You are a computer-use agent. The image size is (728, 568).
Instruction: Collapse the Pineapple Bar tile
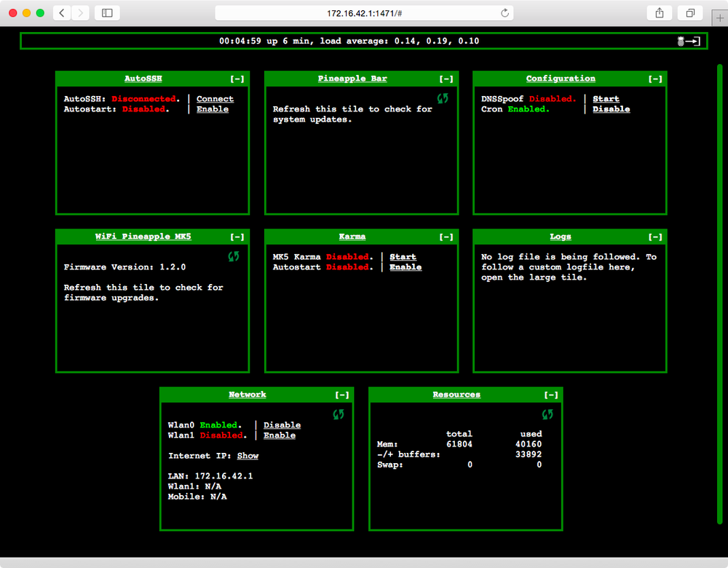446,79
